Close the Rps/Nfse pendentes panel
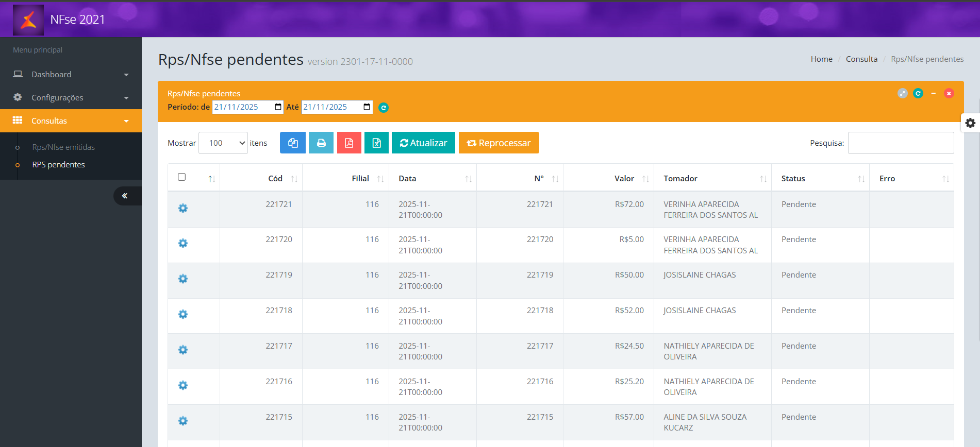Image resolution: width=980 pixels, height=447 pixels. [x=949, y=93]
